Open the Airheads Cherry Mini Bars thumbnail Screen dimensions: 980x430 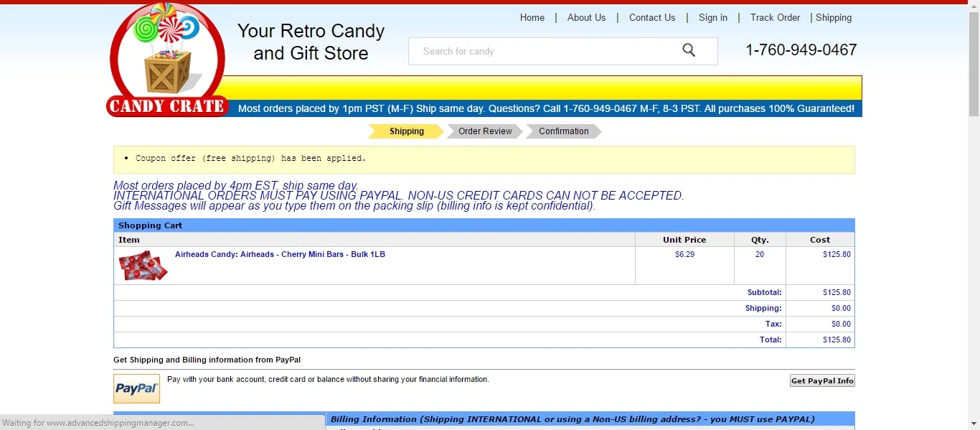[143, 266]
